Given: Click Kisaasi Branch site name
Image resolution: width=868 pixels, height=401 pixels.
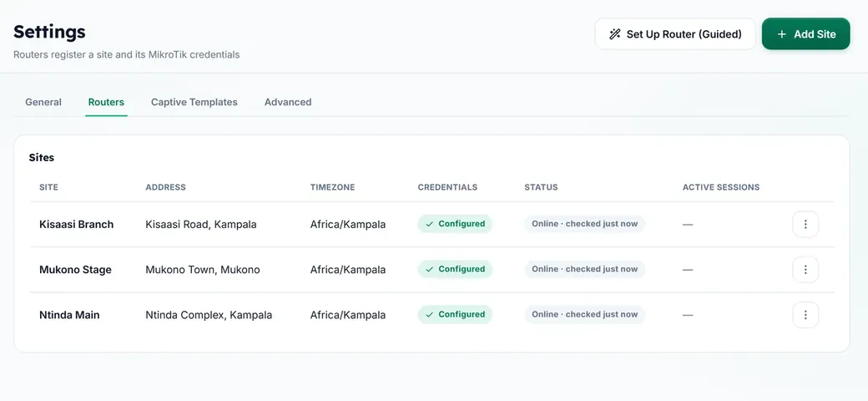Looking at the screenshot, I should [x=77, y=225].
